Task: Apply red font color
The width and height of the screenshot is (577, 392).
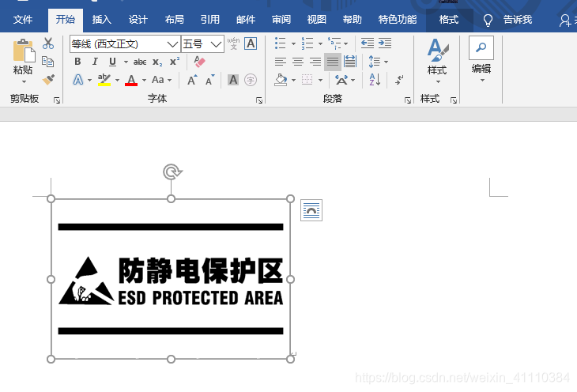Action: click(131, 80)
